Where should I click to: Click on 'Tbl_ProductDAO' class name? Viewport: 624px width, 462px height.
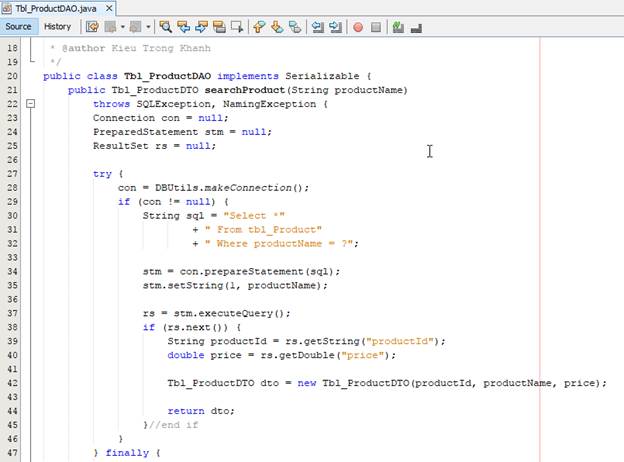pos(168,76)
